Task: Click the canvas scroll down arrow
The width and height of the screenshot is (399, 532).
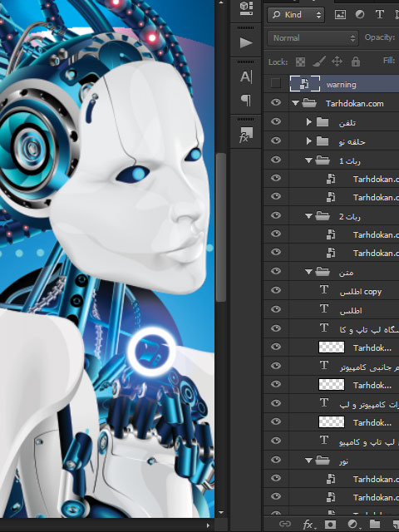Action: [221, 512]
